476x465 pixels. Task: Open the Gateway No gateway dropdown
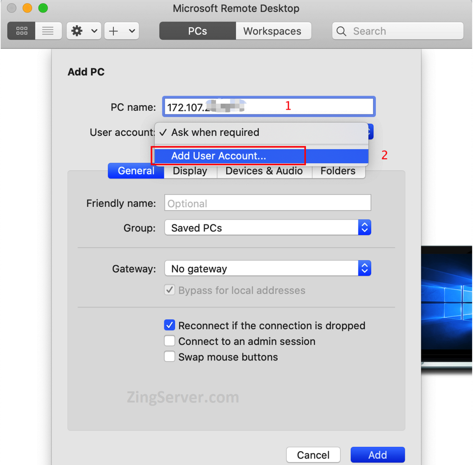tap(268, 269)
